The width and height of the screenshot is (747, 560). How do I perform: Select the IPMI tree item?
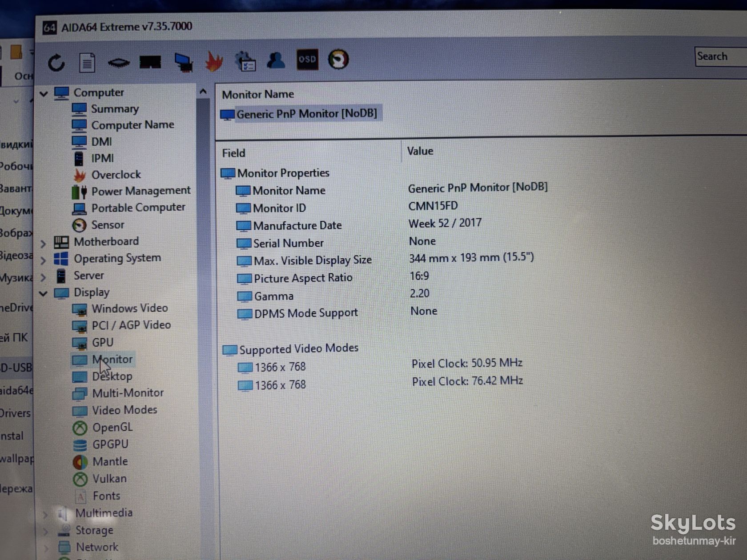[x=93, y=158]
